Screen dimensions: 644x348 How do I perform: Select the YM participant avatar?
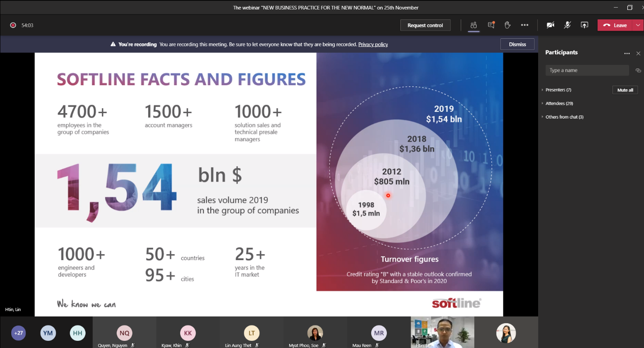point(48,333)
